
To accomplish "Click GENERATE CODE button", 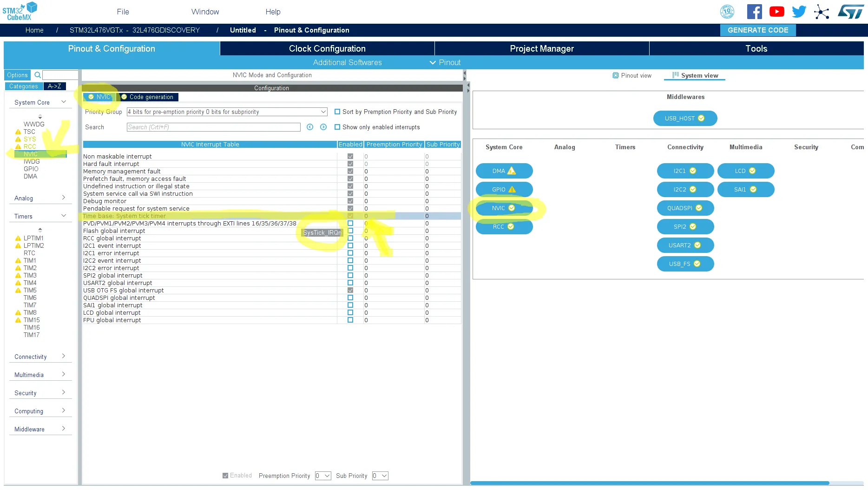I will click(x=758, y=30).
